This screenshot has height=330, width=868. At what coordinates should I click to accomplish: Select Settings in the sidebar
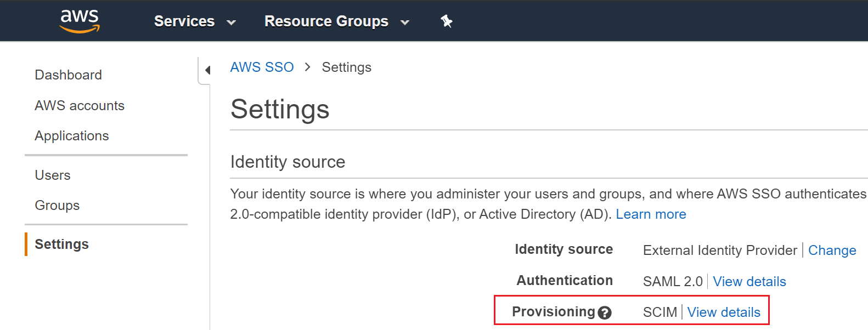(x=62, y=244)
